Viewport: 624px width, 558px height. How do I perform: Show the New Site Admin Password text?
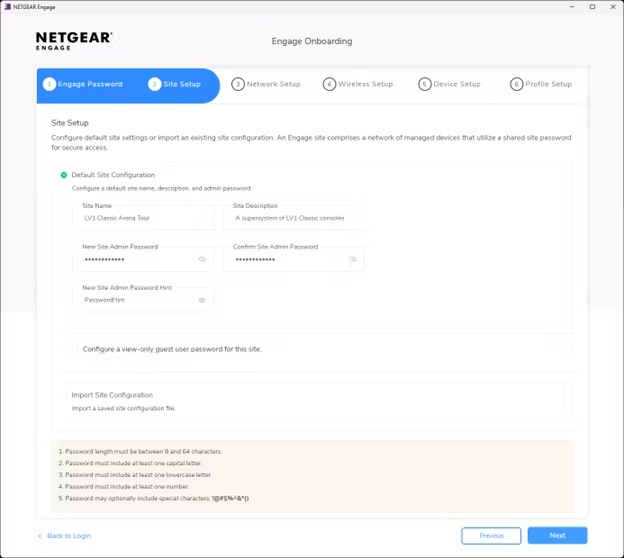point(202,259)
